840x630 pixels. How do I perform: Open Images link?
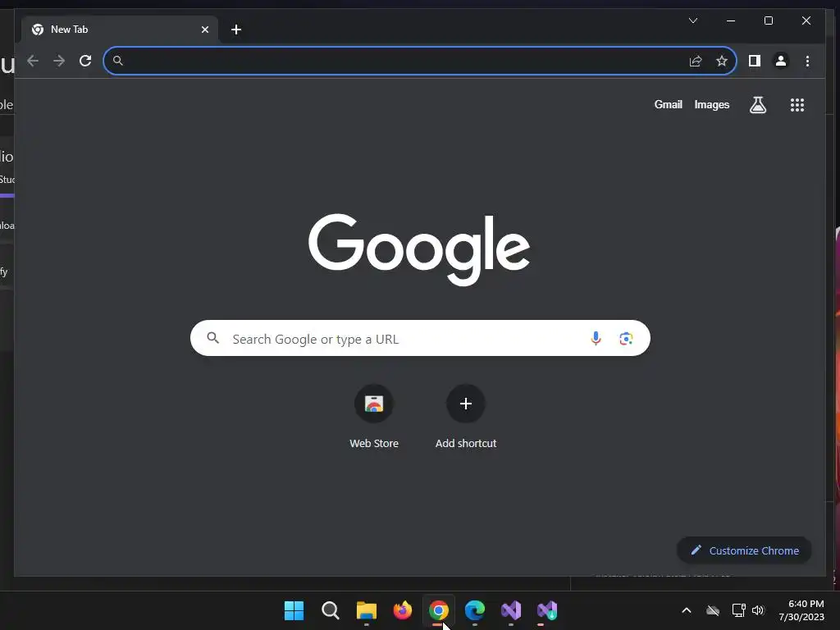point(711,104)
